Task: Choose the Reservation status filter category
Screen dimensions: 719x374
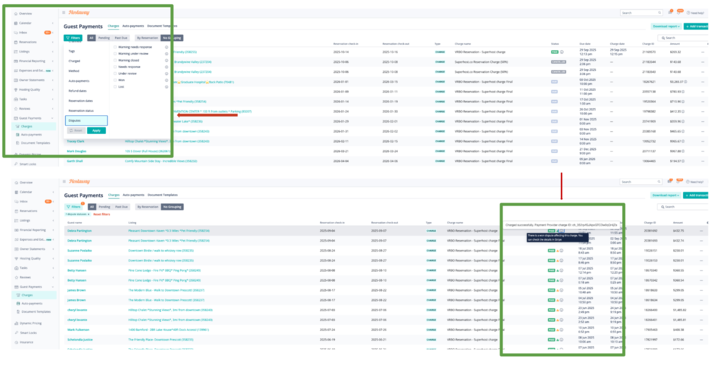Action: pos(81,110)
